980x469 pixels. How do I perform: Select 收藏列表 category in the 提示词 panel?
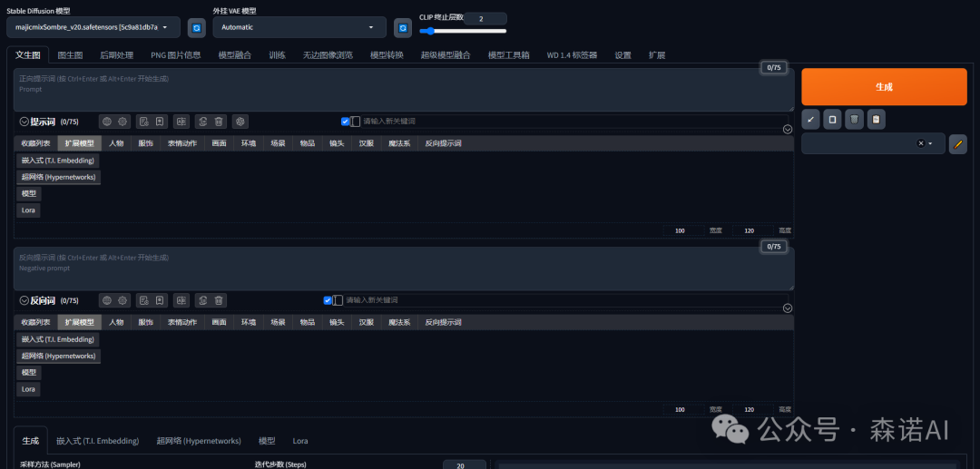click(35, 143)
